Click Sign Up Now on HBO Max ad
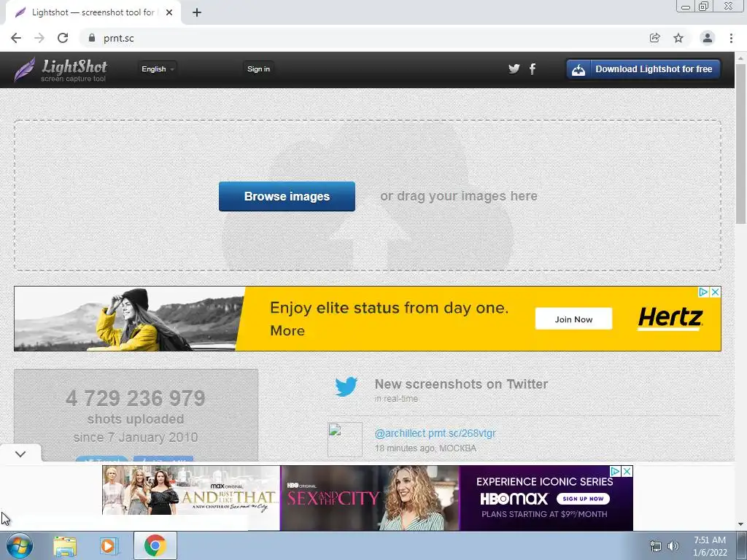Viewport: 747px width, 560px height. (583, 499)
